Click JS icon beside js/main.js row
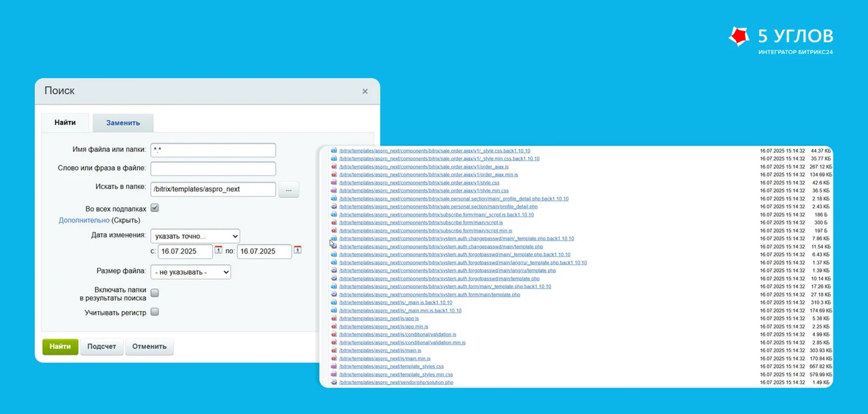Image resolution: width=868 pixels, height=414 pixels. point(334,351)
